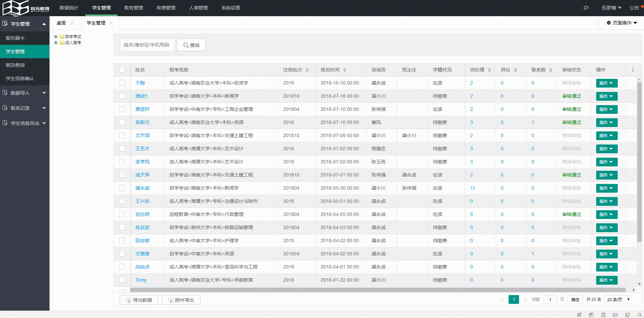The image size is (644, 318).
Task: Tick the select-all checkbox in table header
Action: 122,70
